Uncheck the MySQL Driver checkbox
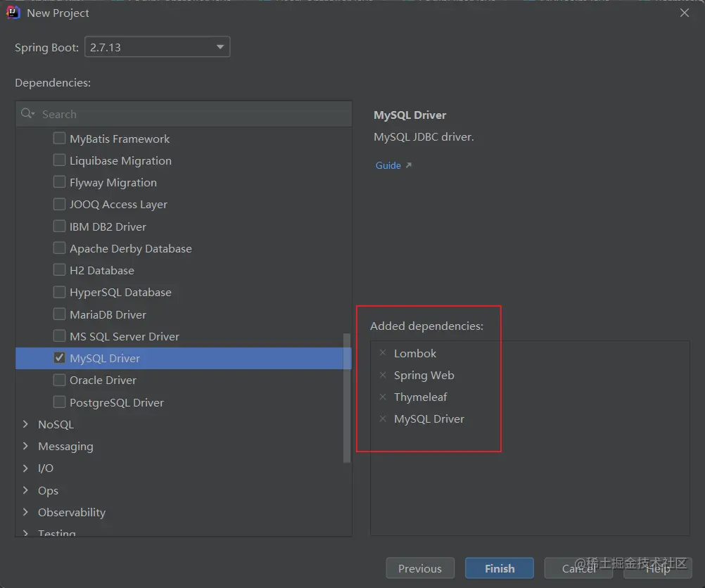Screen dimensions: 705x588 59,358
